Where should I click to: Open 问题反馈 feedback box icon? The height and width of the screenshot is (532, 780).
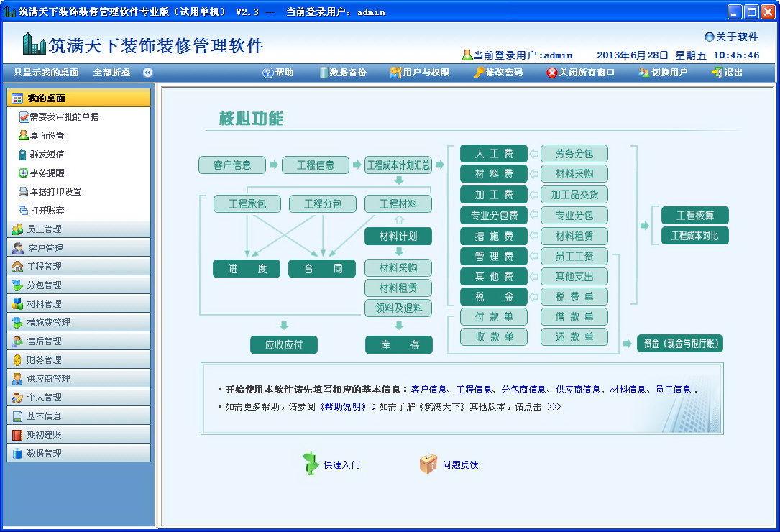pos(428,464)
